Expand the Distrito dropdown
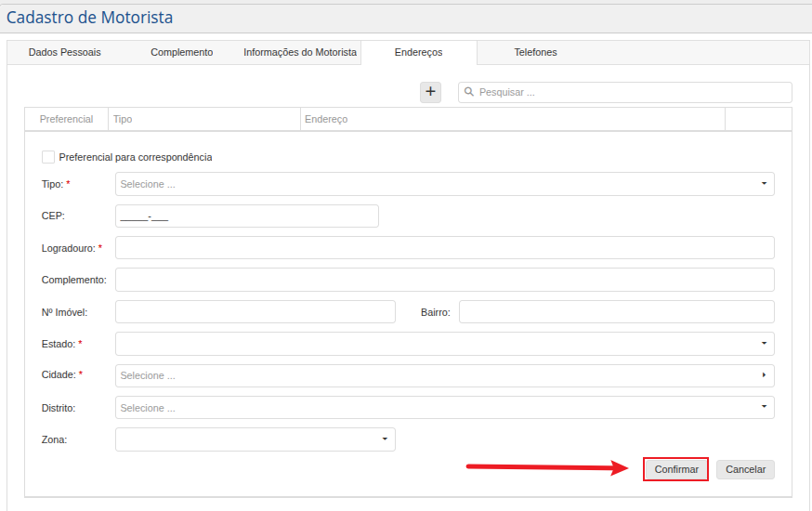 click(x=444, y=408)
